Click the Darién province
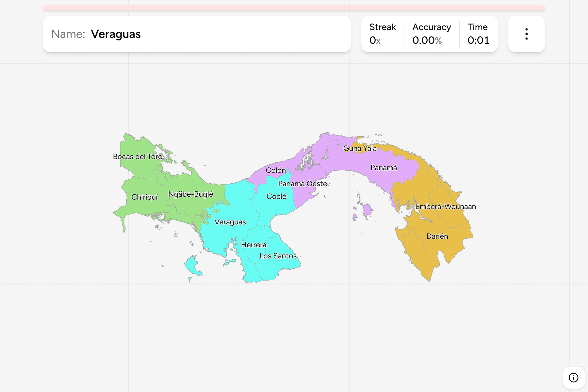588x392 pixels. pos(437,237)
